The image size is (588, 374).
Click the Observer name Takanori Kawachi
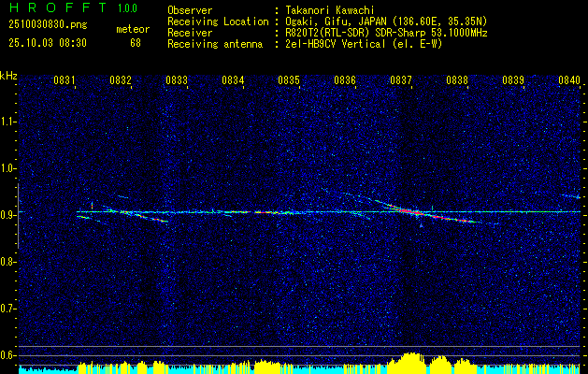[x=329, y=10]
